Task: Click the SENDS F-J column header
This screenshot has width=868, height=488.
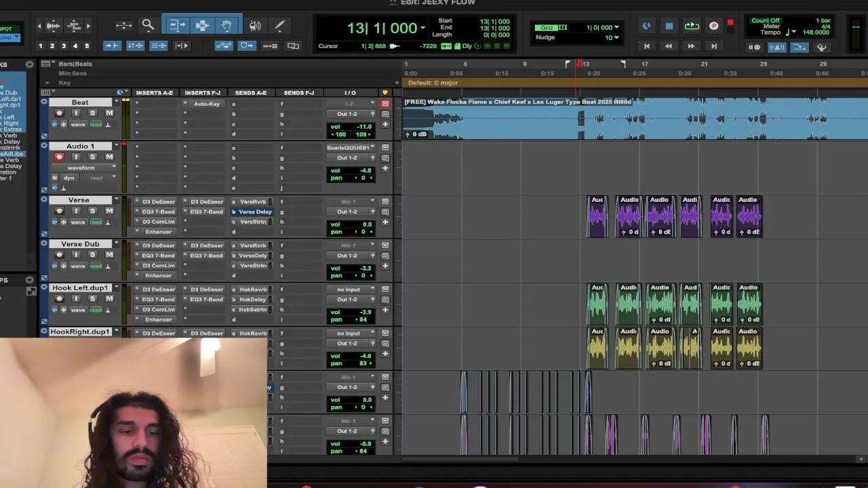Action: coord(298,93)
